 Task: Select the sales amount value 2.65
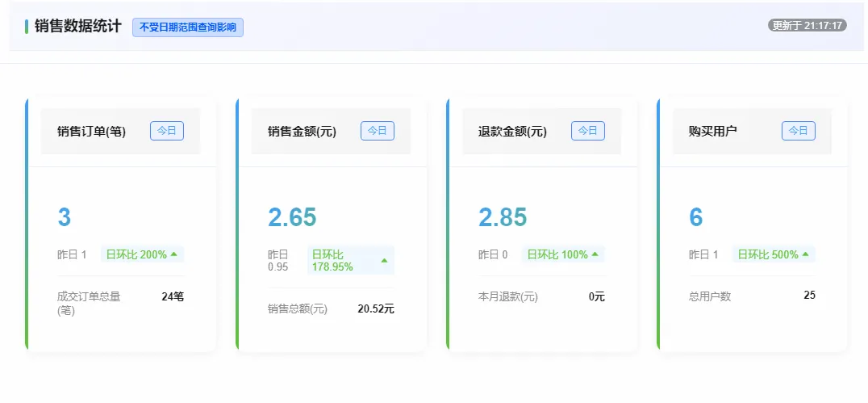point(292,217)
